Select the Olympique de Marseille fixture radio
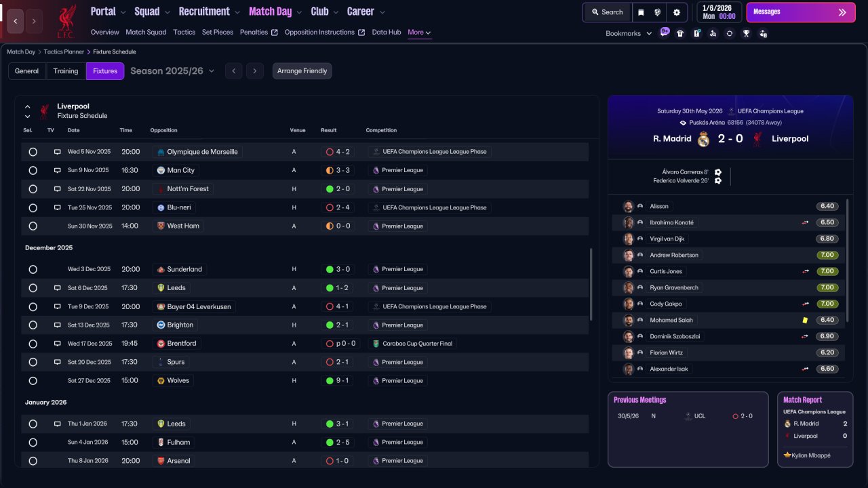This screenshot has width=868, height=488. pyautogui.click(x=33, y=152)
